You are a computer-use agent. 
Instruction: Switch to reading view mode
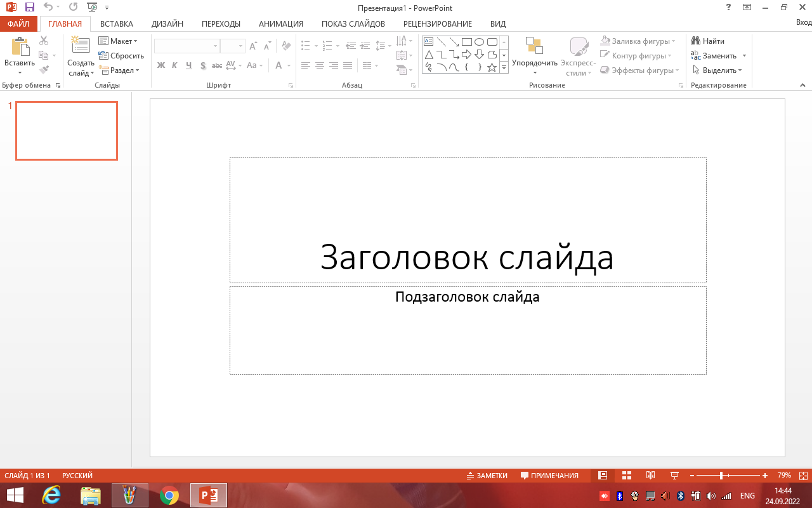(650, 476)
